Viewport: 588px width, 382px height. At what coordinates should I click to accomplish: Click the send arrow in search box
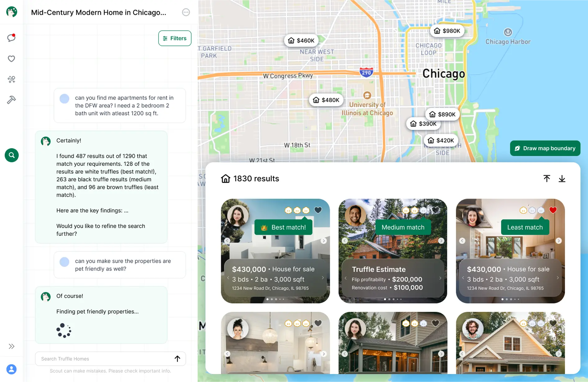pos(177,359)
